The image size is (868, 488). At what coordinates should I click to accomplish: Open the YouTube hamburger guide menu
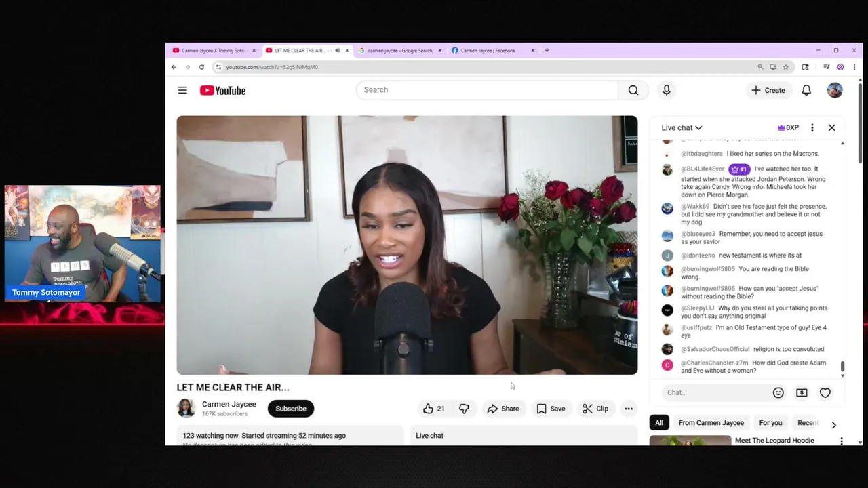tap(182, 90)
